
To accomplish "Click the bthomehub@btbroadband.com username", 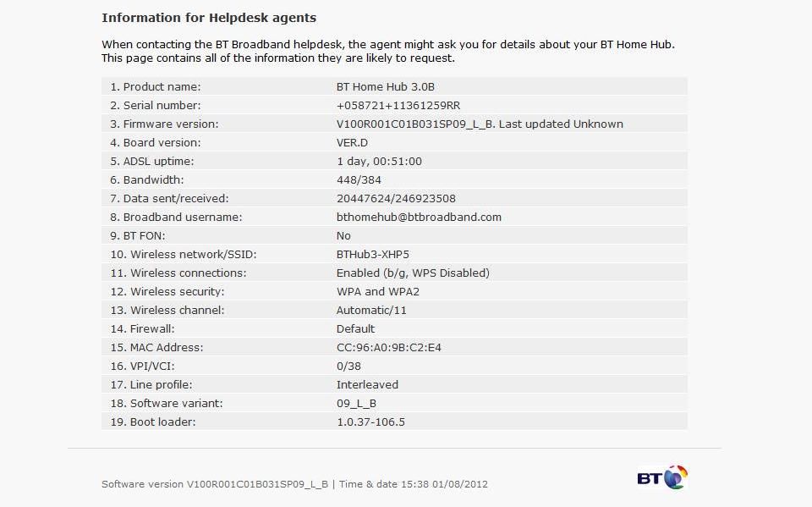I will (x=419, y=218).
